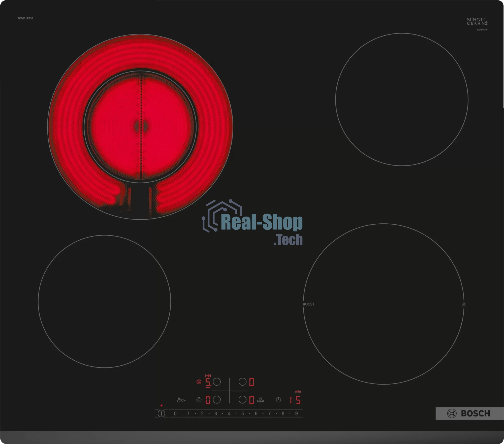
Task: Set heat level 0 on the slider
Action: pyautogui.click(x=175, y=414)
